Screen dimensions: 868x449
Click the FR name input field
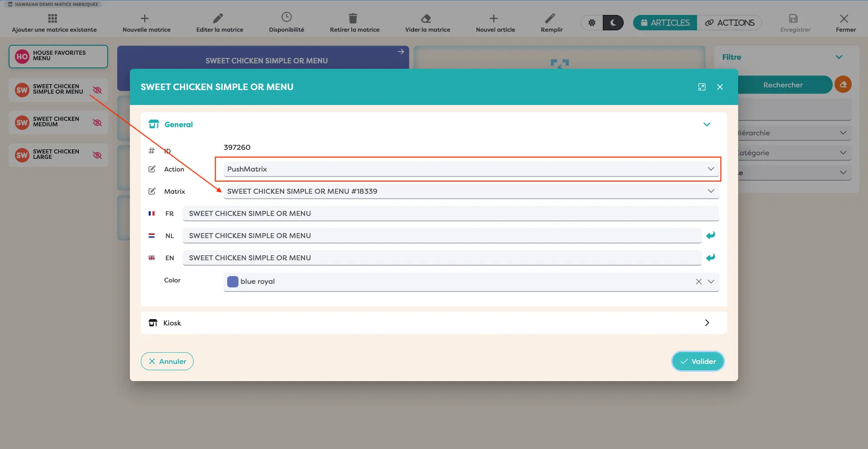click(451, 214)
